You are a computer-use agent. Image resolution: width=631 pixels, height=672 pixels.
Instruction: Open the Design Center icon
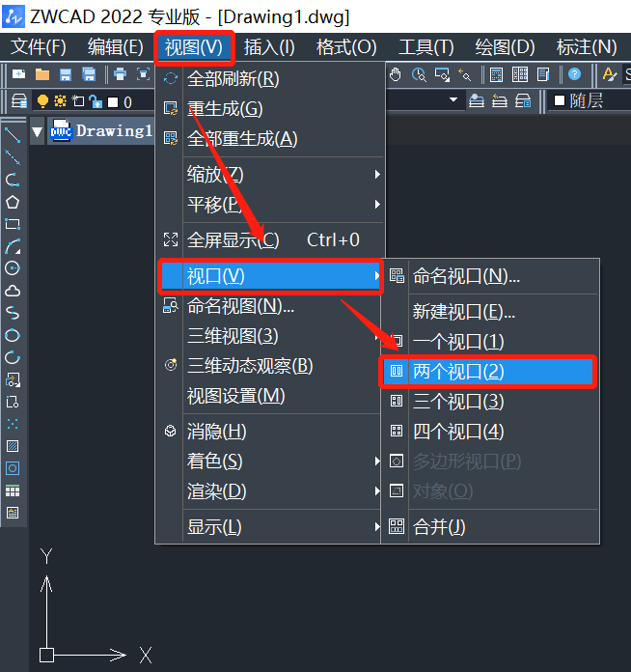coord(520,74)
